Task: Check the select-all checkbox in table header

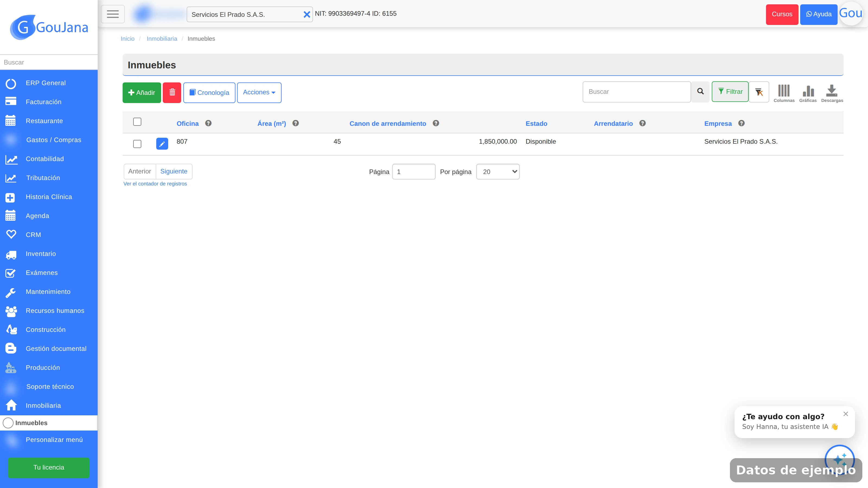Action: coord(137,121)
